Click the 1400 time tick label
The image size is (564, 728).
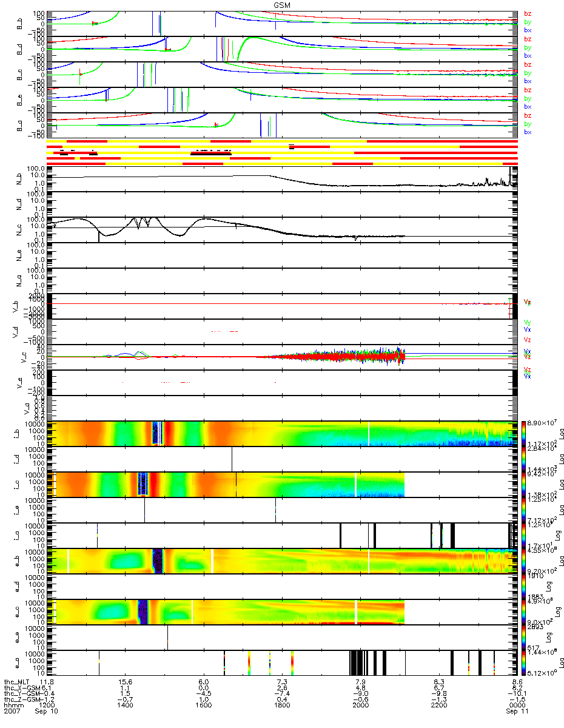[x=125, y=705]
